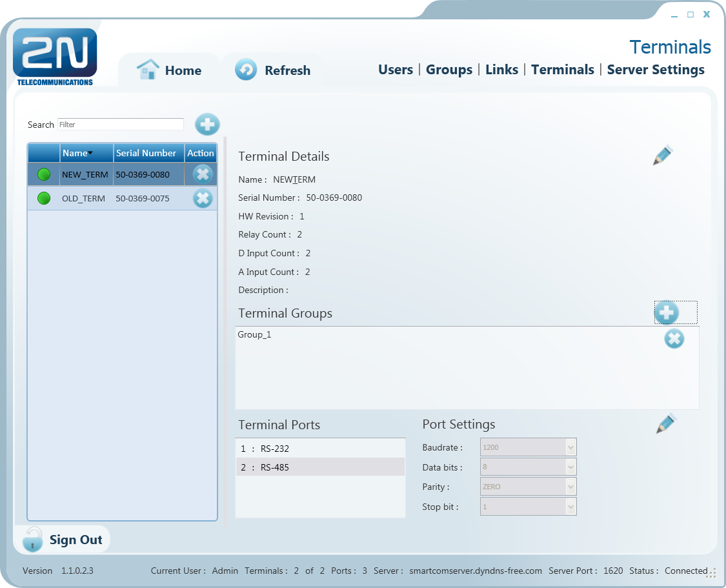This screenshot has height=588, width=726.
Task: Click the Connected status text
Action: (x=686, y=571)
